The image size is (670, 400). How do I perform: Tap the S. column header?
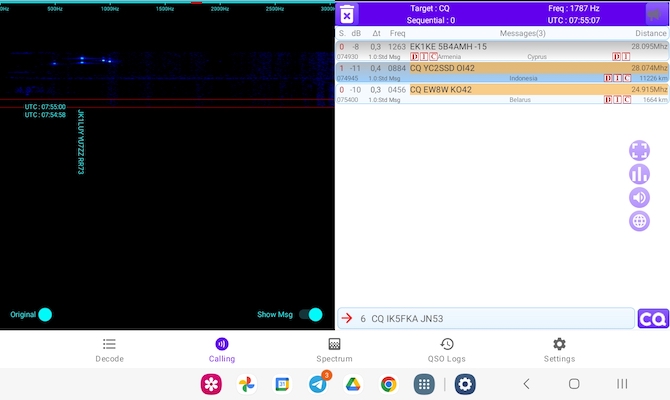tap(342, 33)
